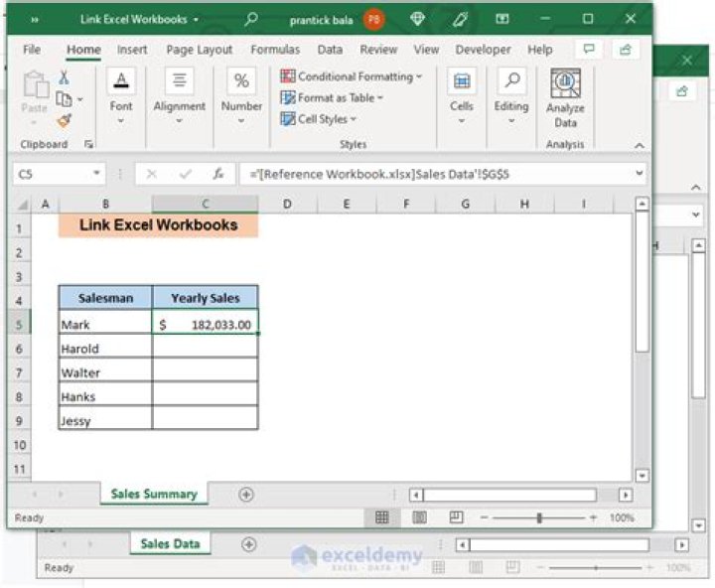
Task: Add a new sheet next to Sales Summary
Action: (246, 495)
